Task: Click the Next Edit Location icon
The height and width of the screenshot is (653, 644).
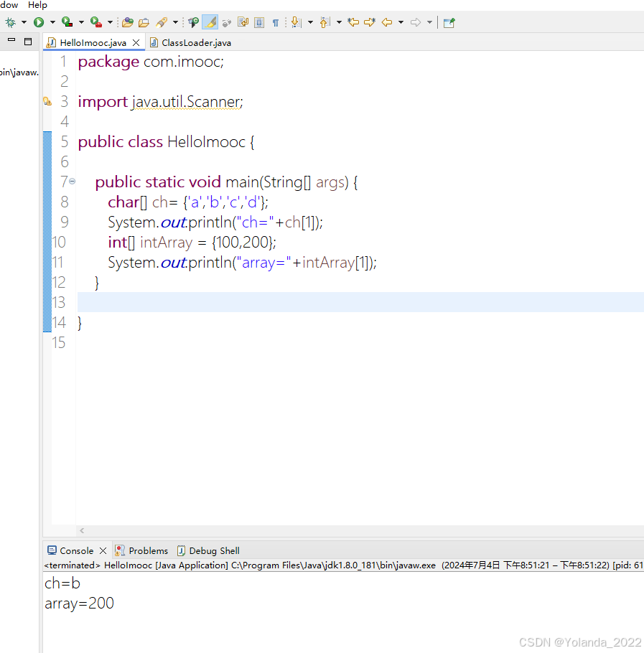Action: tap(370, 22)
